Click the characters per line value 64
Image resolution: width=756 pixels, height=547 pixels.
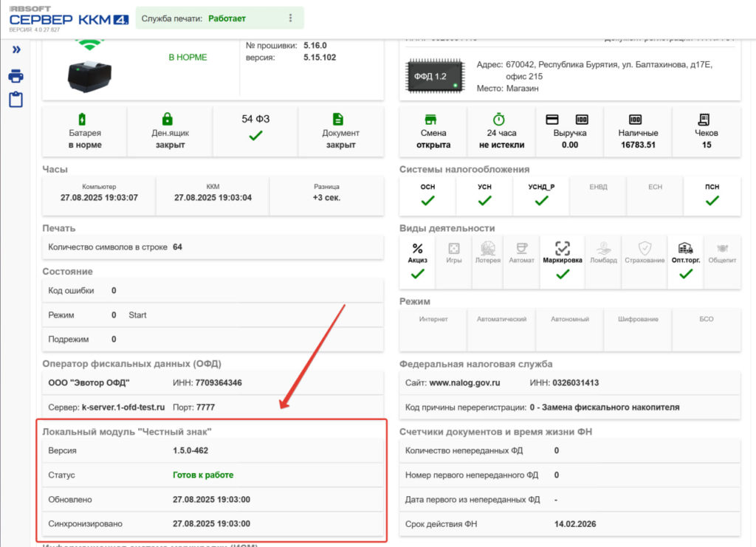point(177,247)
